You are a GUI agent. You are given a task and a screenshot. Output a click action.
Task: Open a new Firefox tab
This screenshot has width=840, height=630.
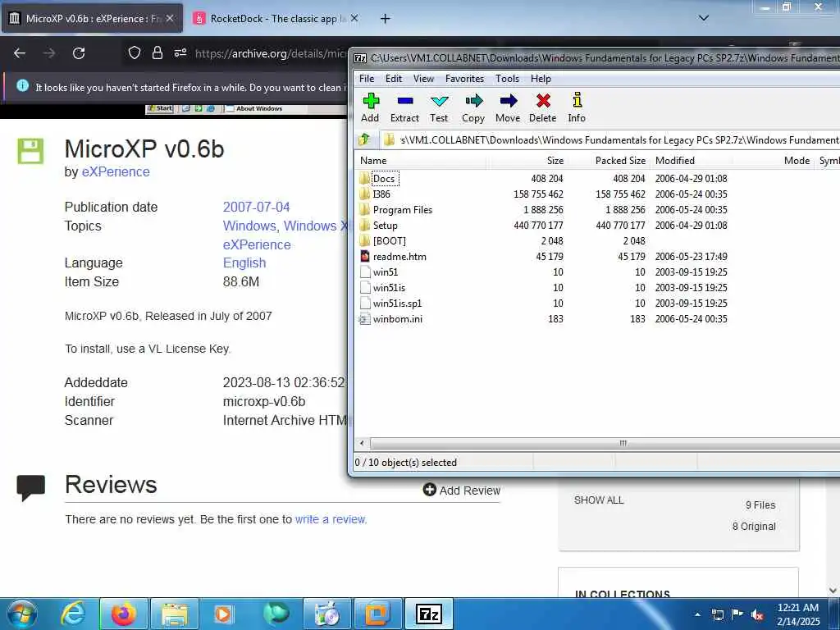click(385, 19)
